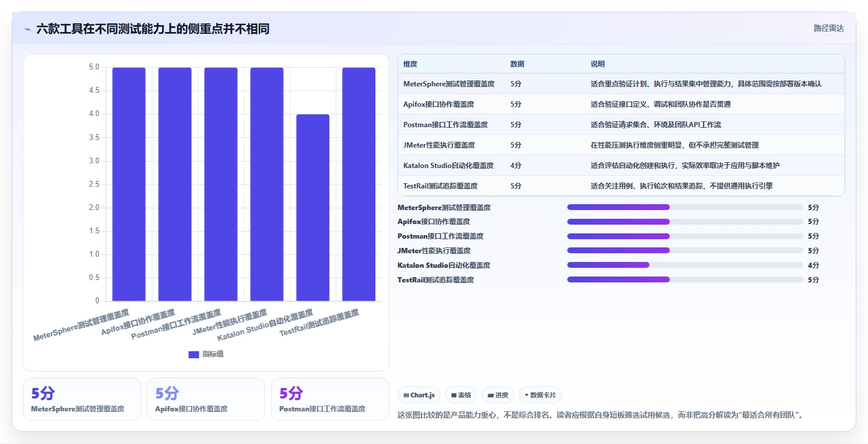Click the description starting 在性能压测执行维度
The image size is (868, 444).
pyautogui.click(x=674, y=145)
